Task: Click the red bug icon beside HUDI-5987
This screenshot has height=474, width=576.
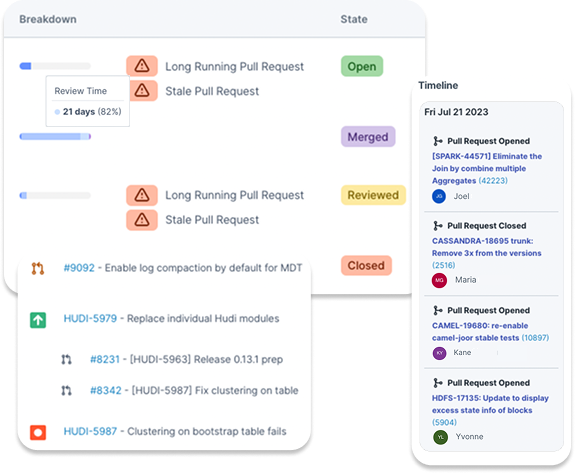Action: pyautogui.click(x=38, y=432)
